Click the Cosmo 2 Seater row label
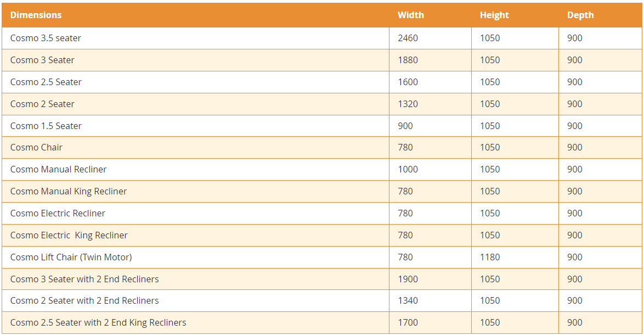Image resolution: width=644 pixels, height=335 pixels. (x=42, y=104)
